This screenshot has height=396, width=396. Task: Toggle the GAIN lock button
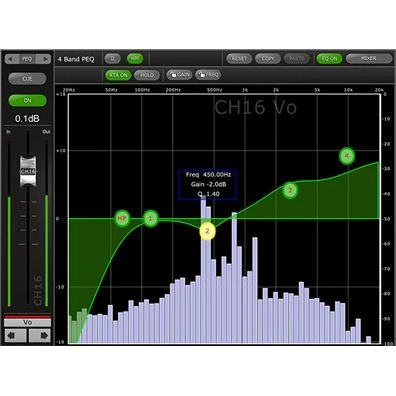click(x=179, y=75)
